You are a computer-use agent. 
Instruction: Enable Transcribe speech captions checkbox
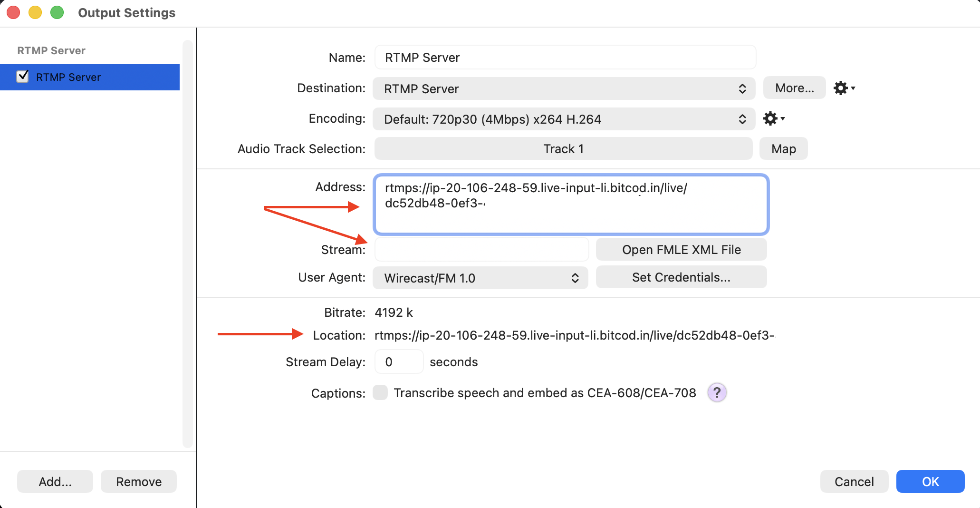point(380,393)
